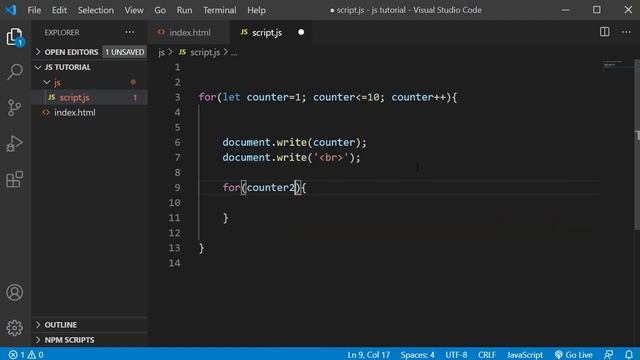640x360 pixels.
Task: Open the Run and Debug view
Action: pyautogui.click(x=15, y=144)
